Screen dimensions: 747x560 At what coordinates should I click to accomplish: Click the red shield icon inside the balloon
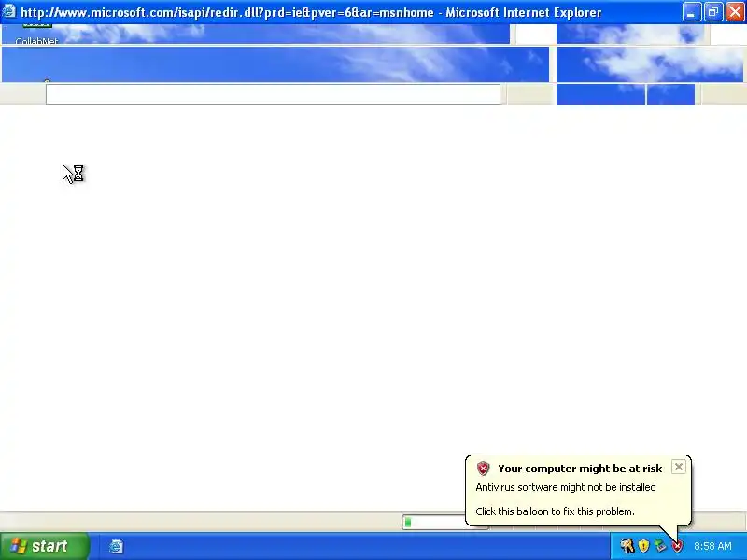tap(483, 469)
